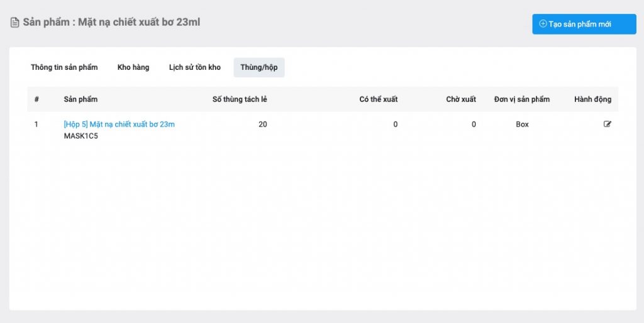This screenshot has width=644, height=323.
Task: Switch to the Kho hàng tab
Action: click(133, 67)
